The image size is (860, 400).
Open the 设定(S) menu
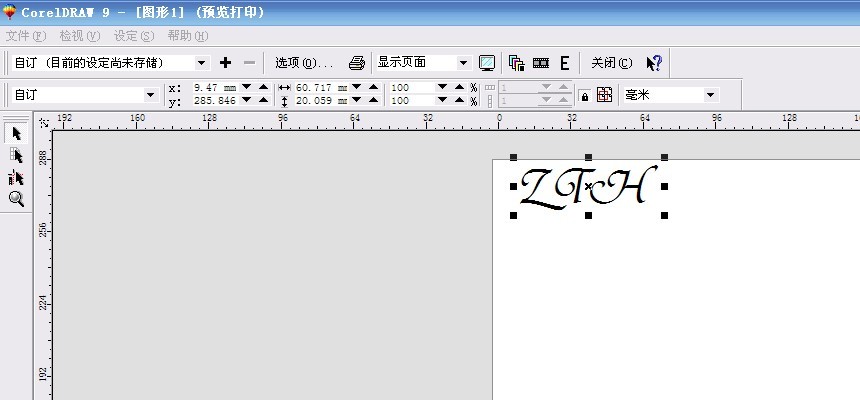point(134,36)
